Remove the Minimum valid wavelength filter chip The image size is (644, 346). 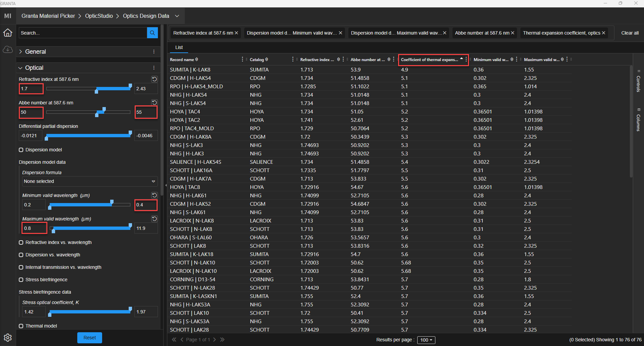[341, 33]
